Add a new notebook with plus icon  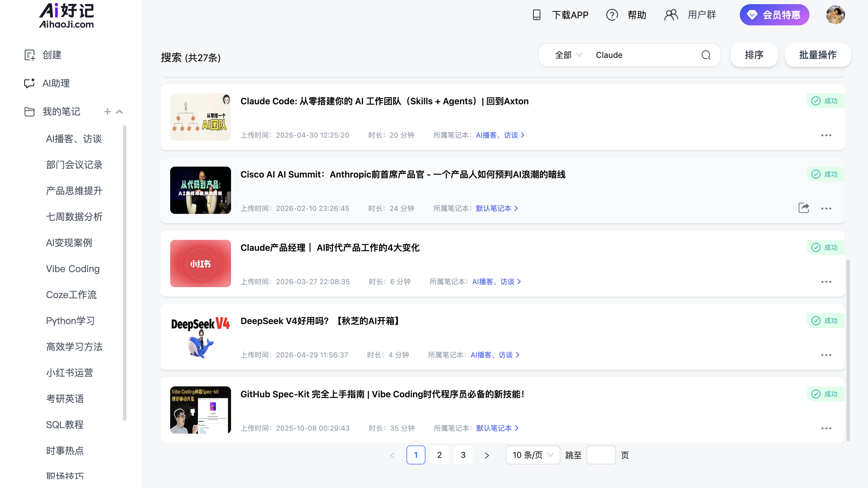click(108, 112)
